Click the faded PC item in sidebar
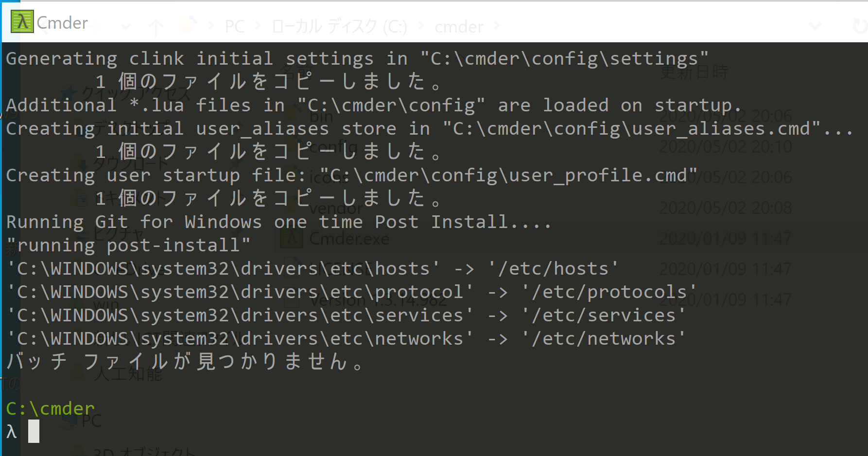Screen dimensions: 868x456 (x=91, y=421)
